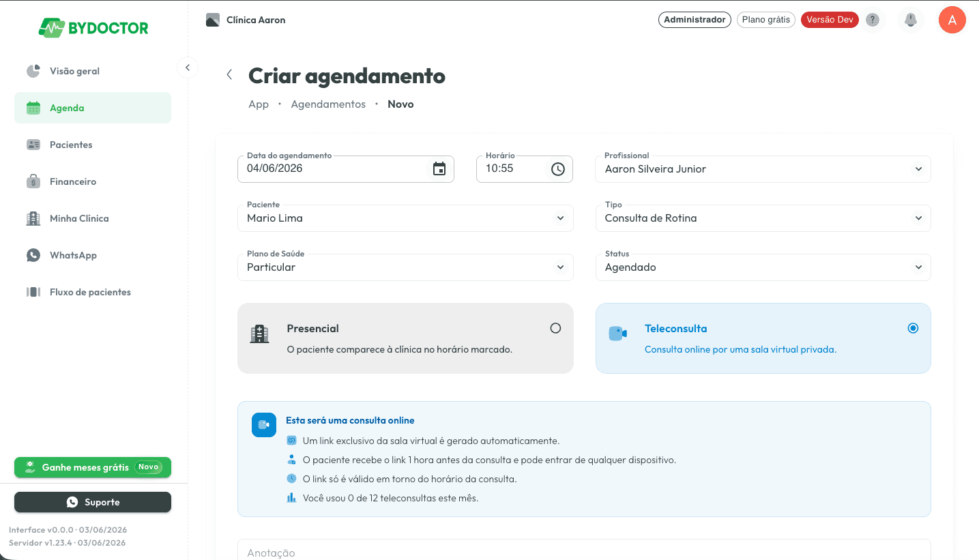
Task: Open Visão geral in the sidebar
Action: click(93, 71)
